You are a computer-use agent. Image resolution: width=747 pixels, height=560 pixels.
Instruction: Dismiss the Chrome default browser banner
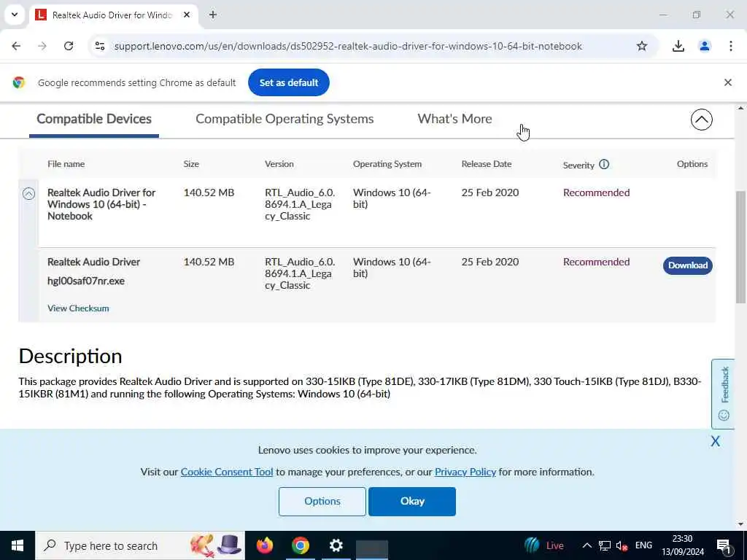pos(727,82)
